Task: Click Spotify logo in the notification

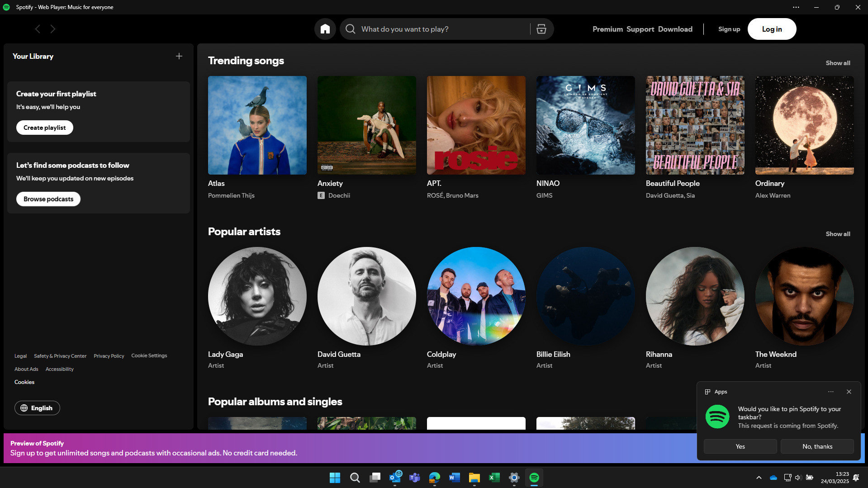Action: 717,417
